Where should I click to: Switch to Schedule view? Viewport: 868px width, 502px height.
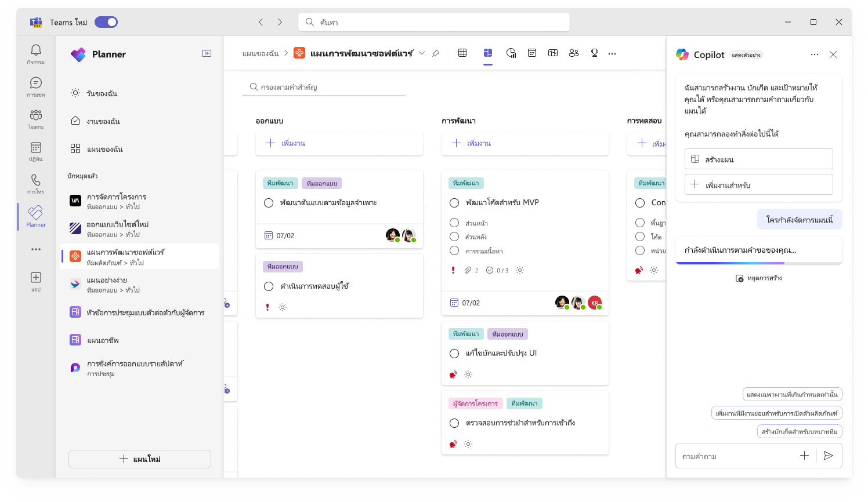pyautogui.click(x=532, y=53)
